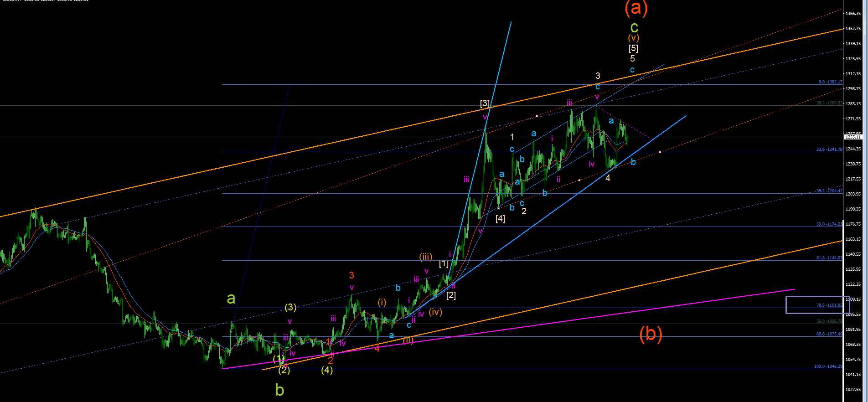The image size is (868, 402).
Task: Click the current price tag 1255.11
Action: click(x=853, y=137)
